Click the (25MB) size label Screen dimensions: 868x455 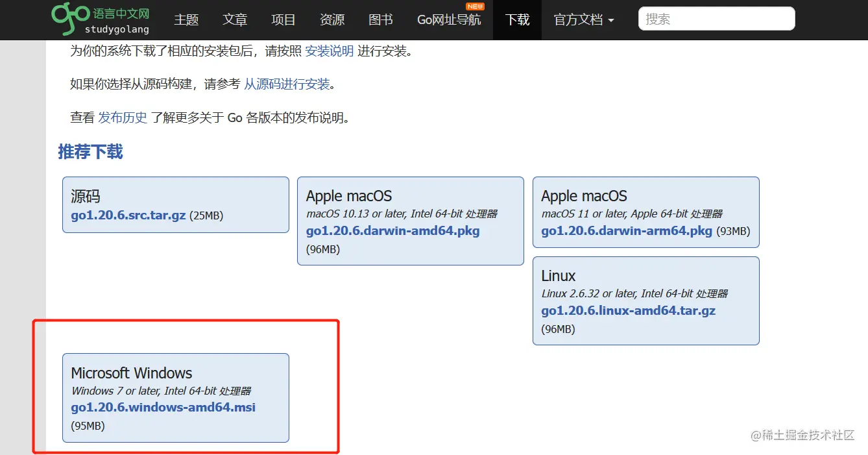click(206, 216)
